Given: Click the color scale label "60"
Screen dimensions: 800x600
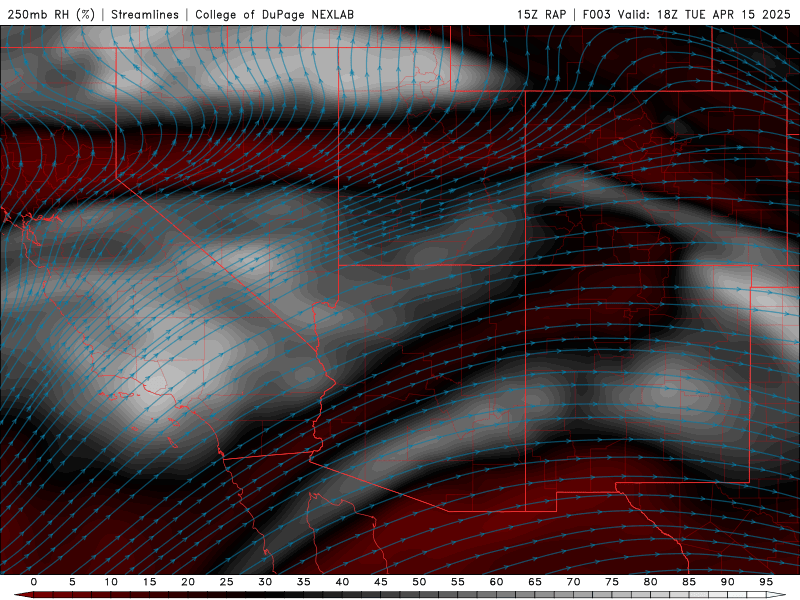Looking at the screenshot, I should 496,582.
